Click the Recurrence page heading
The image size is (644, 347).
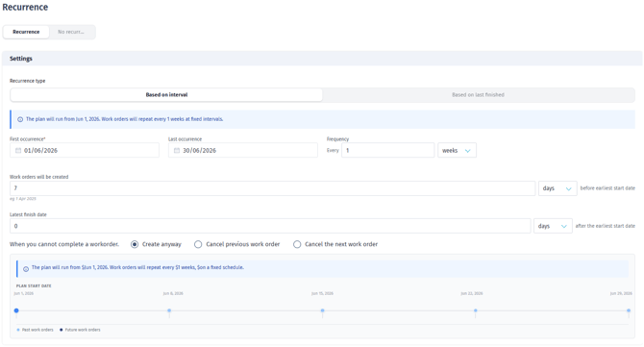25,8
